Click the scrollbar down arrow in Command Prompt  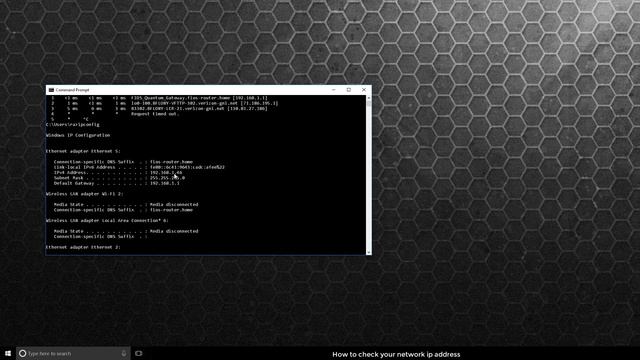[369, 253]
